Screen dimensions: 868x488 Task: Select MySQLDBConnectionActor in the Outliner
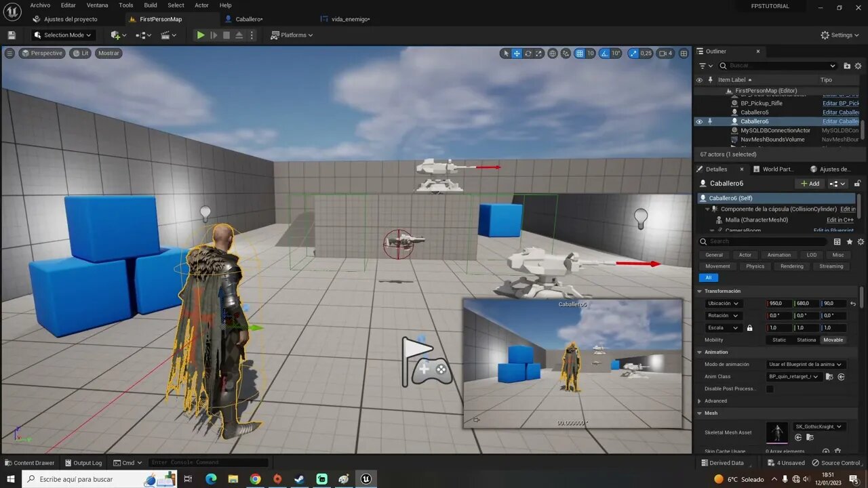point(775,130)
